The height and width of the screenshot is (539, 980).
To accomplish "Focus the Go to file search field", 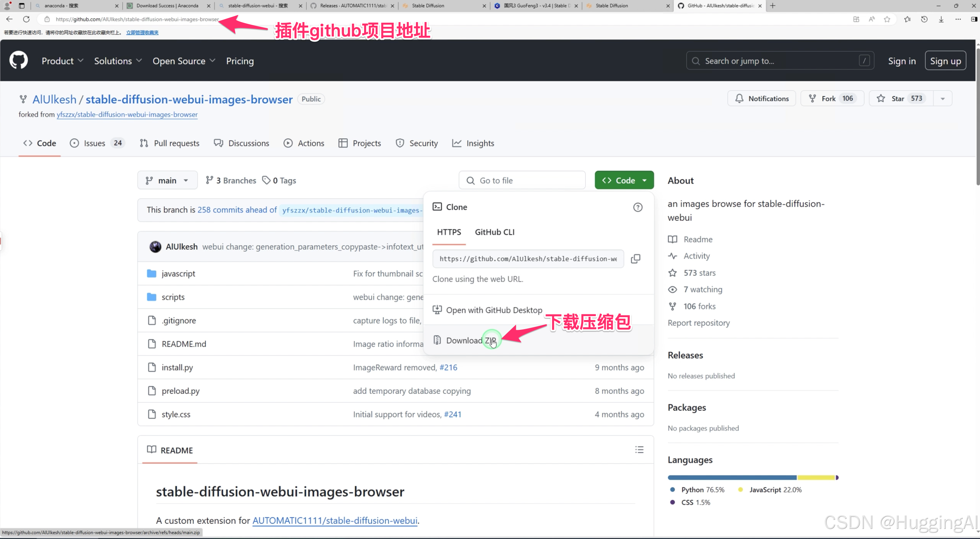I will pos(522,180).
